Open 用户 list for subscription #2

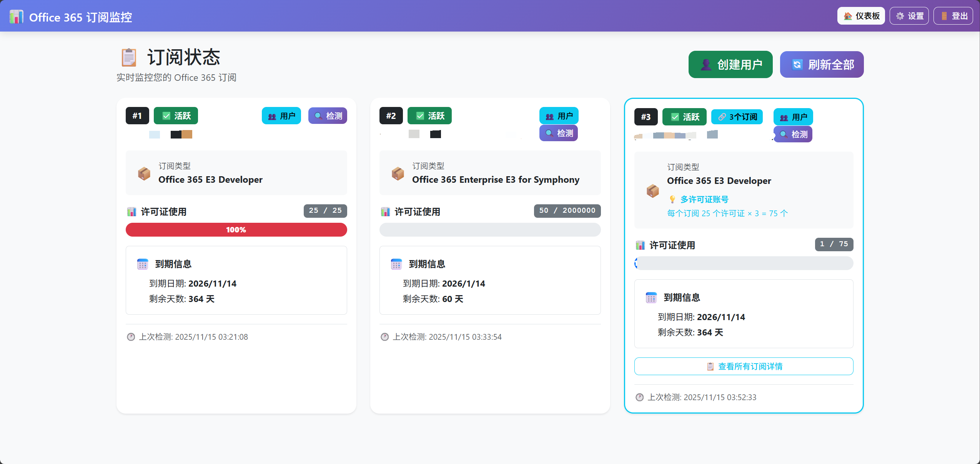pos(559,116)
